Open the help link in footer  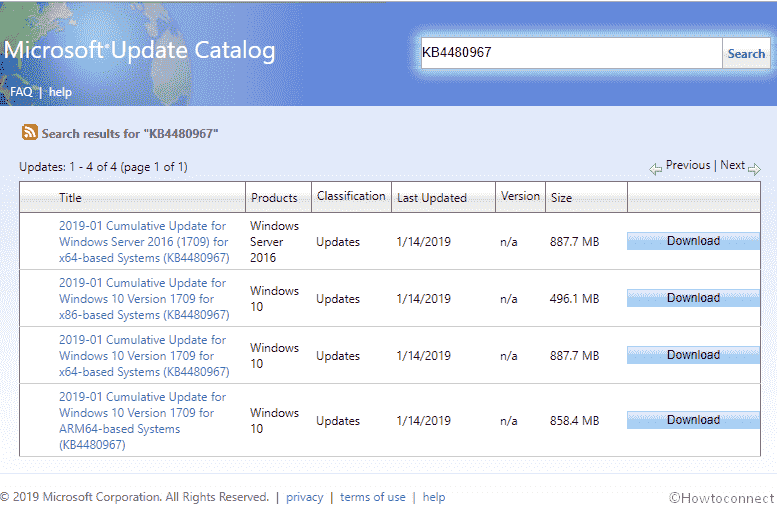pos(434,497)
